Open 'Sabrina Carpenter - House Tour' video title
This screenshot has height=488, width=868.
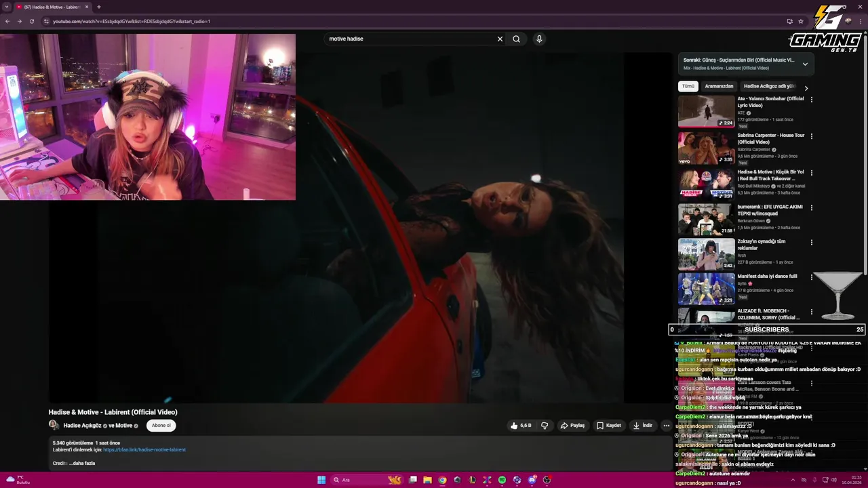[x=770, y=138]
